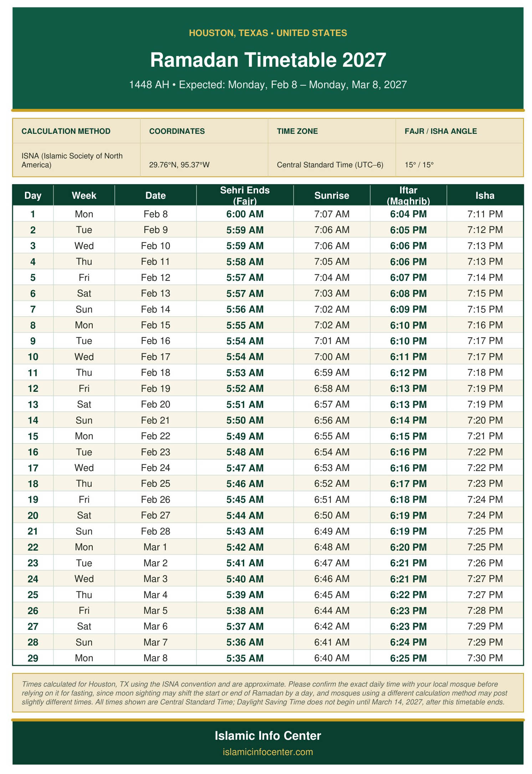Click the 'Isha' column header
This screenshot has width=532, height=774.
(485, 195)
